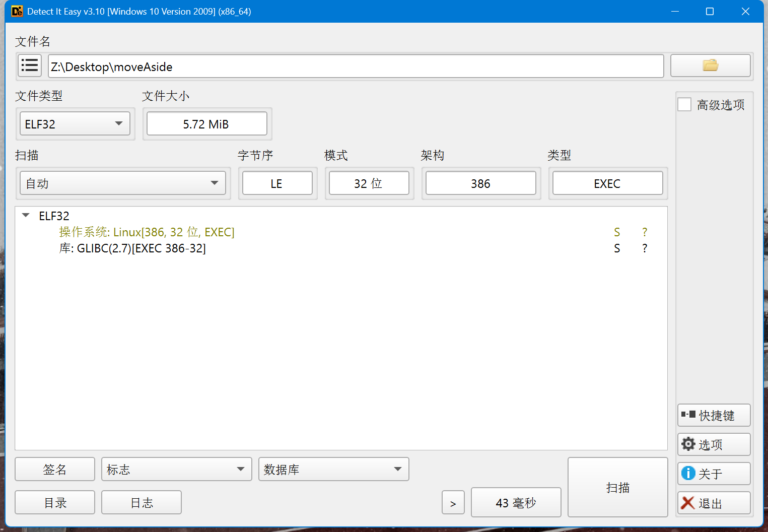Viewport: 768px width, 532px height.
Task: Click the EXEC type button
Action: click(x=608, y=183)
